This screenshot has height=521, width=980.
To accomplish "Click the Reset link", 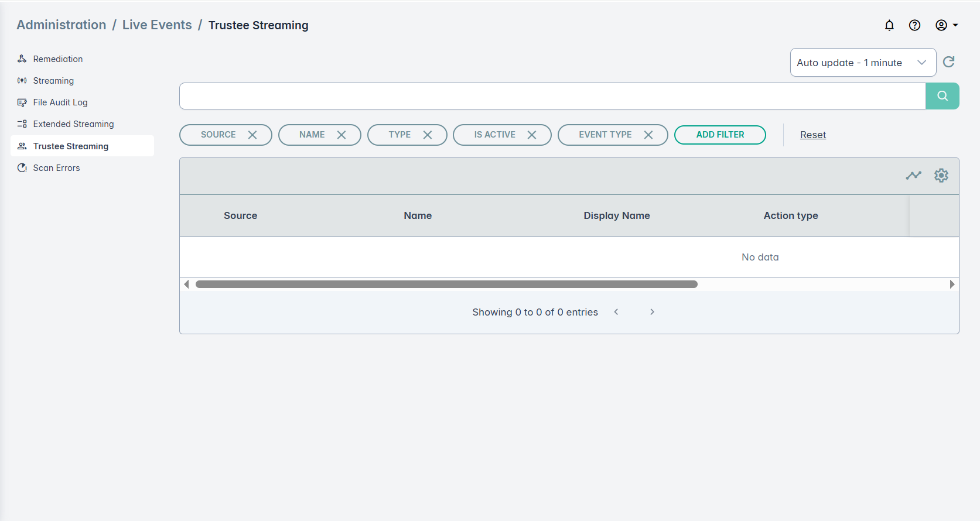I will point(812,135).
